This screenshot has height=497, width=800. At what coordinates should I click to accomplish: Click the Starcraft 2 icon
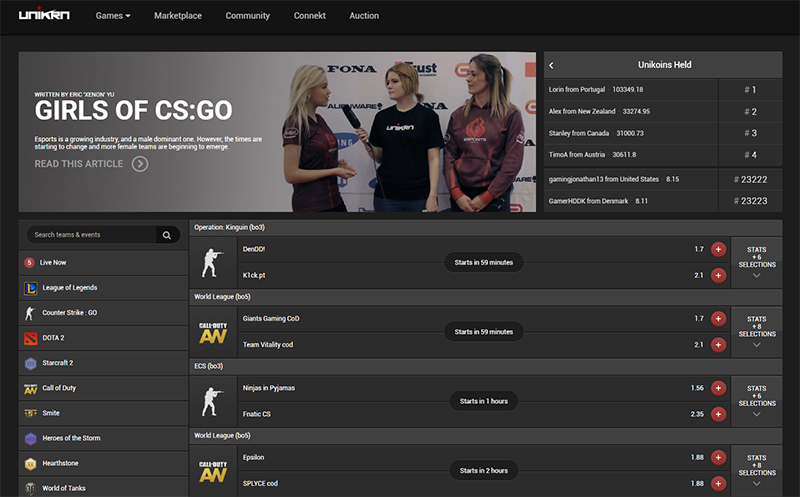(x=31, y=363)
